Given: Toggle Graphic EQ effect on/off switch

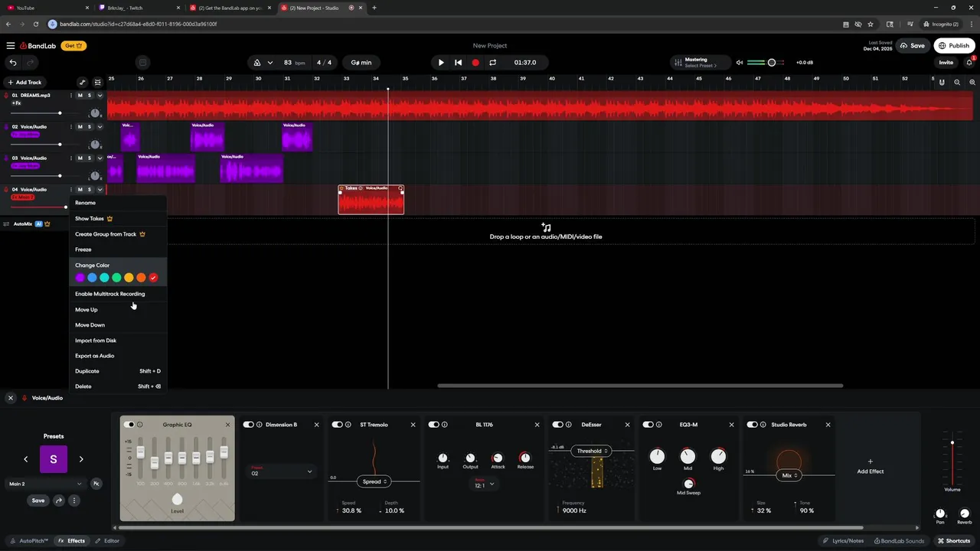Looking at the screenshot, I should point(129,425).
